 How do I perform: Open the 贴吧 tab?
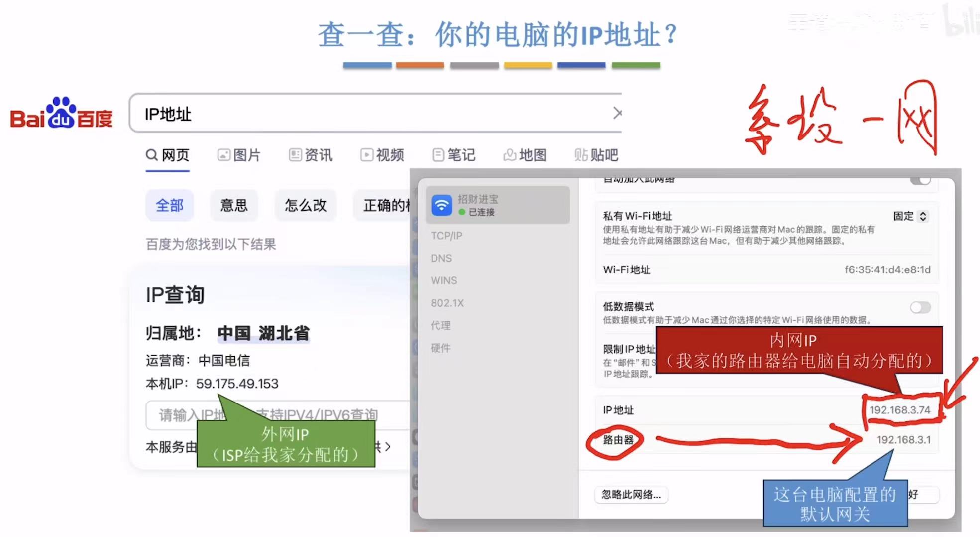[x=596, y=155]
